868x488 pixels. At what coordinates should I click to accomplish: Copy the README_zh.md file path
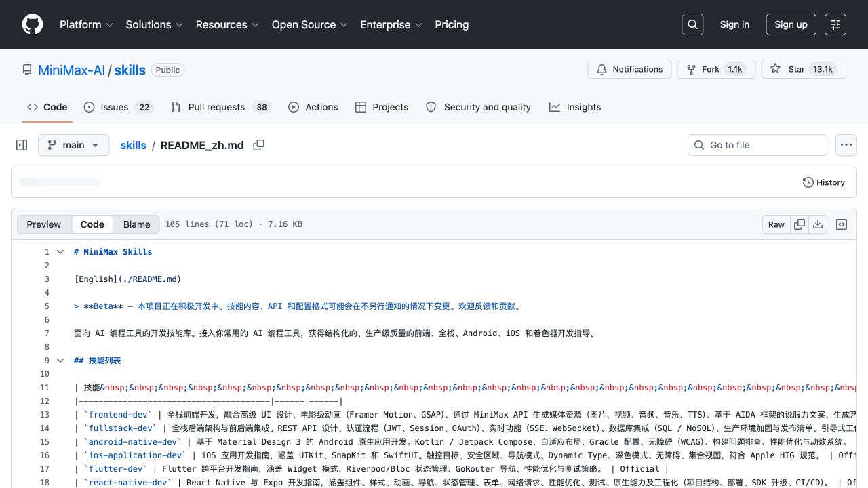[x=258, y=145]
